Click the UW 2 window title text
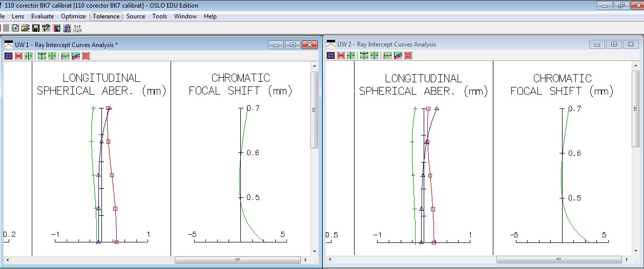The image size is (644, 269). point(387,45)
